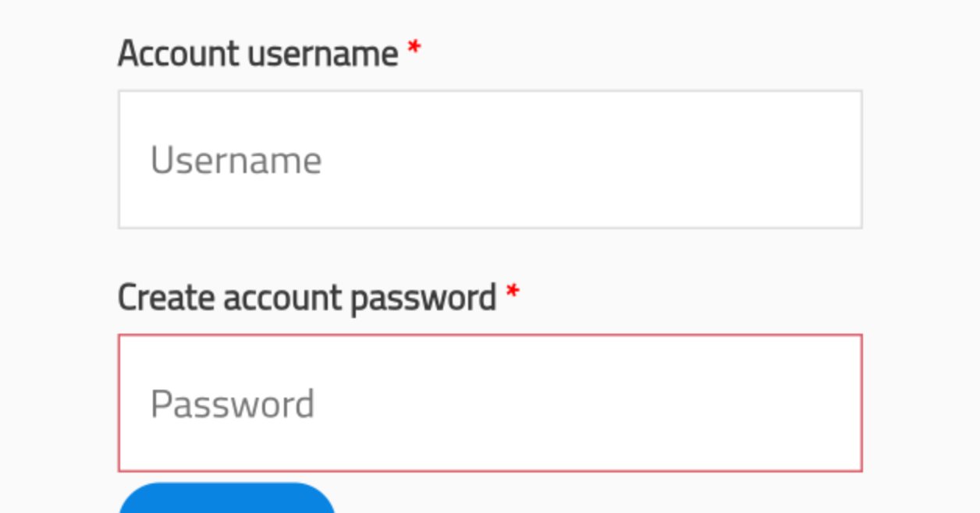Click the required-field marker for password
The image size is (980, 513).
coord(512,292)
